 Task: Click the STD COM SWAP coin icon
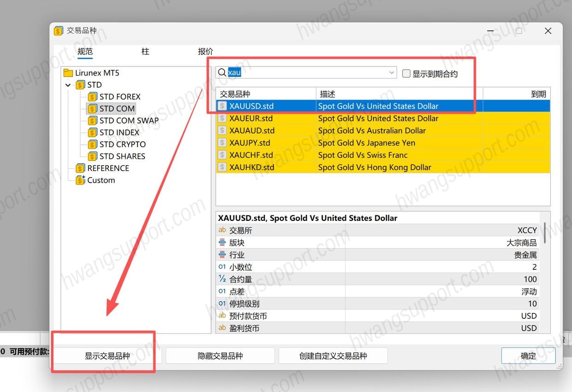click(x=92, y=121)
